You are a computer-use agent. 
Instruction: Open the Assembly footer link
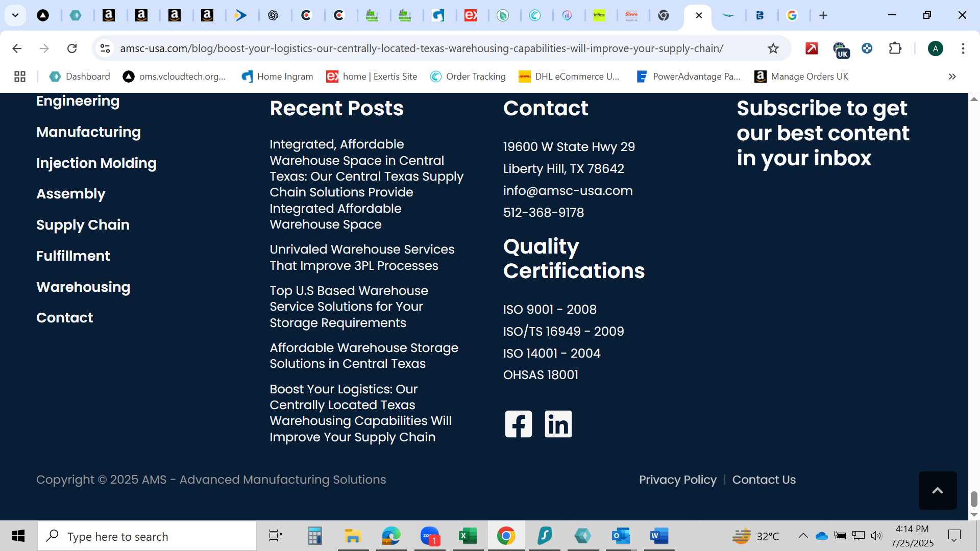tap(71, 194)
